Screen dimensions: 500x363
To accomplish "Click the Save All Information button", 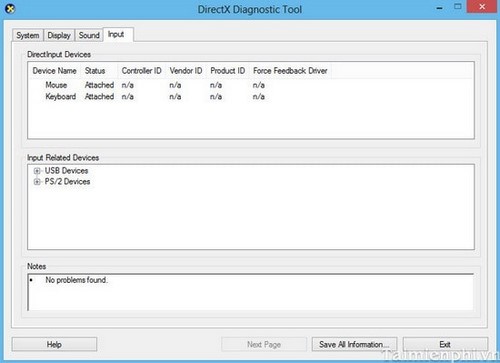I will point(354,344).
